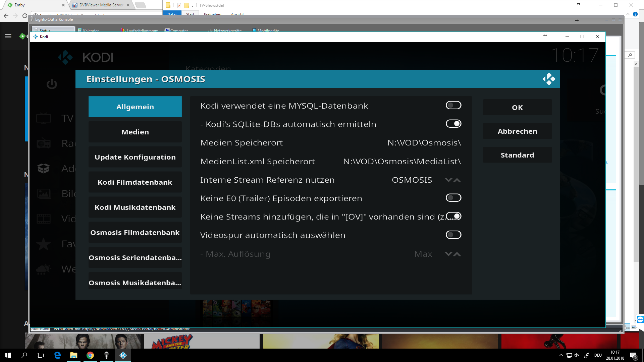Click the Videos film icon in Kodi menu
Screen dimensions: 644x362
click(44, 219)
